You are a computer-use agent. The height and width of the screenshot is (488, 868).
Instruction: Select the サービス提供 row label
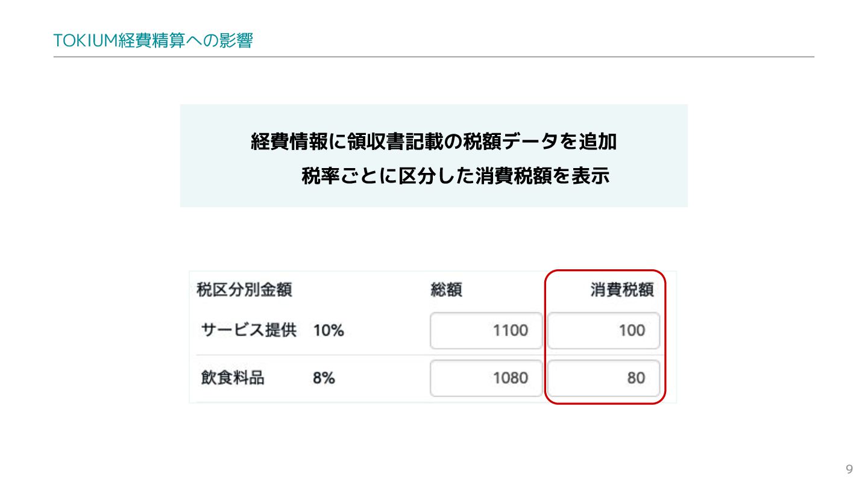pyautogui.click(x=248, y=330)
